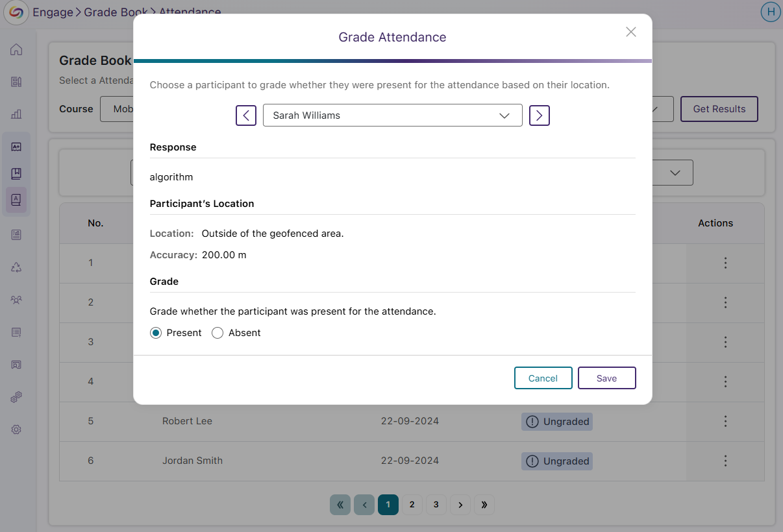The height and width of the screenshot is (532, 783).
Task: Open the bar chart analytics sidebar icon
Action: pyautogui.click(x=16, y=114)
